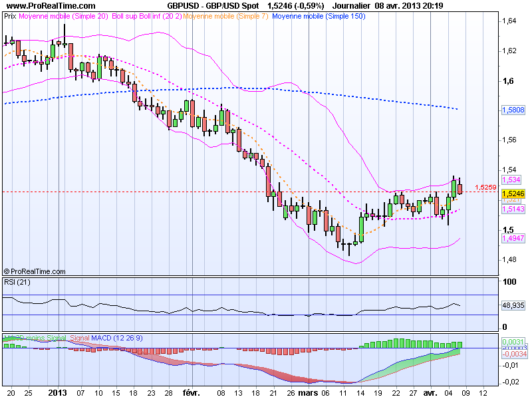Select the yellow 1,5246 current price tag
The image size is (532, 399).
tap(513, 194)
